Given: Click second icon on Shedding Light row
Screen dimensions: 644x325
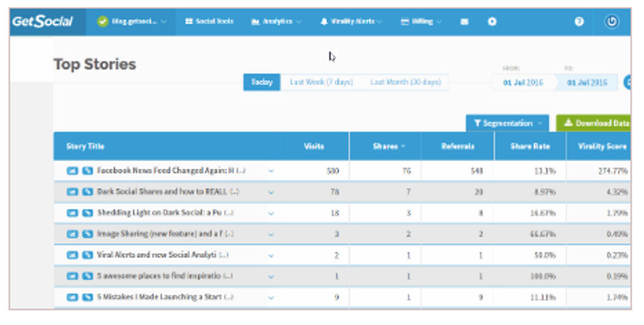Looking at the screenshot, I should tap(87, 213).
